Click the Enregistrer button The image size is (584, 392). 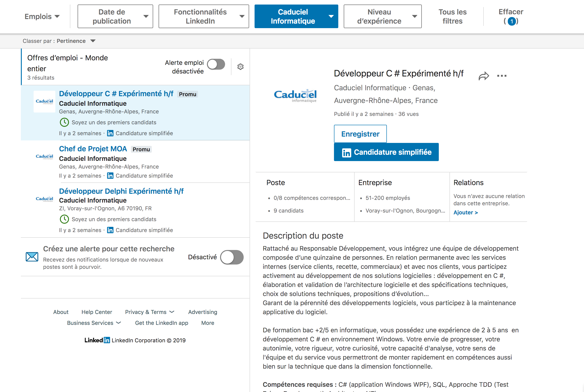click(x=360, y=134)
